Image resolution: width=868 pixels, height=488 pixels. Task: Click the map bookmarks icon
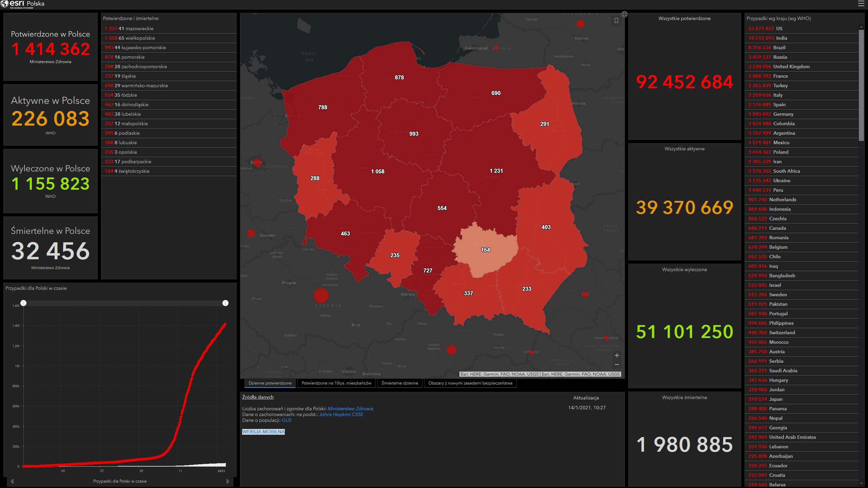coord(616,21)
